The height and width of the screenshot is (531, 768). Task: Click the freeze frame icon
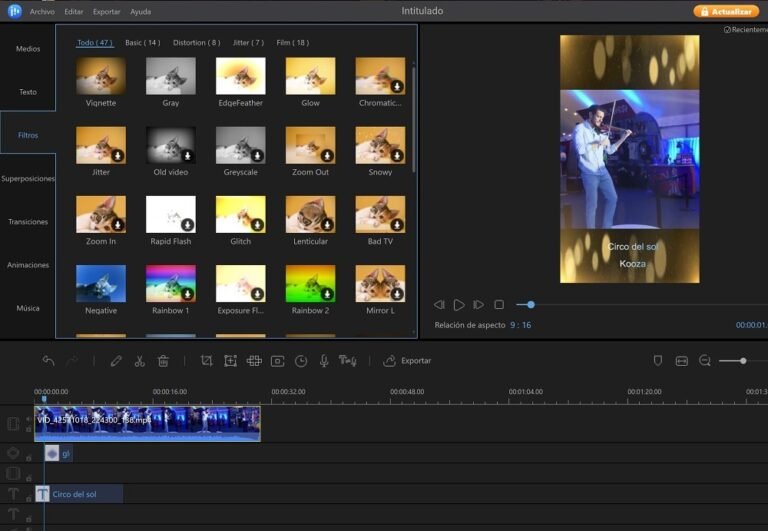coord(277,361)
